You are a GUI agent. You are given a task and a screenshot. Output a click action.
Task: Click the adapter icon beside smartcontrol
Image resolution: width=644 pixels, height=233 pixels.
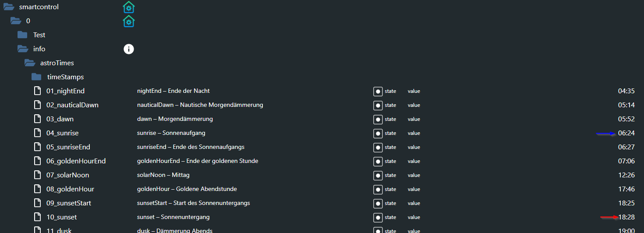pyautogui.click(x=129, y=7)
